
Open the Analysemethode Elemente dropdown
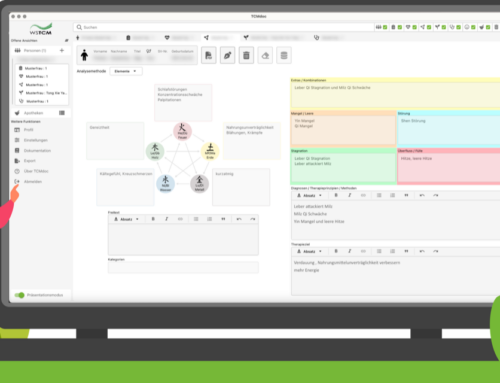click(x=126, y=71)
